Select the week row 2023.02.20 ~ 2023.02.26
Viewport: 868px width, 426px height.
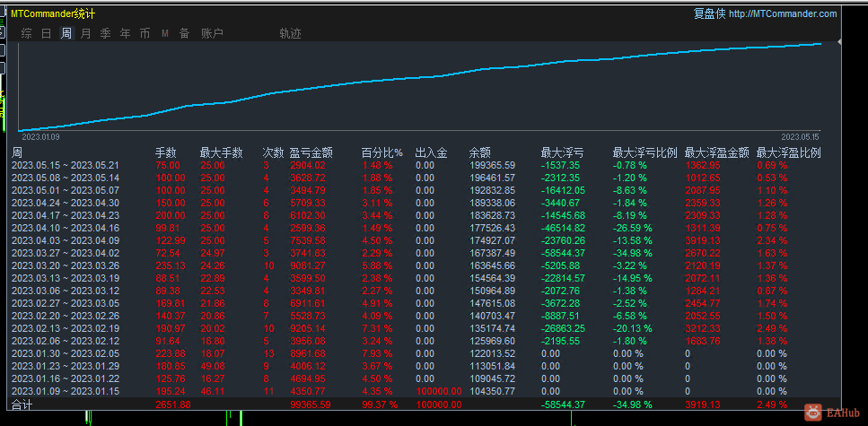424,316
